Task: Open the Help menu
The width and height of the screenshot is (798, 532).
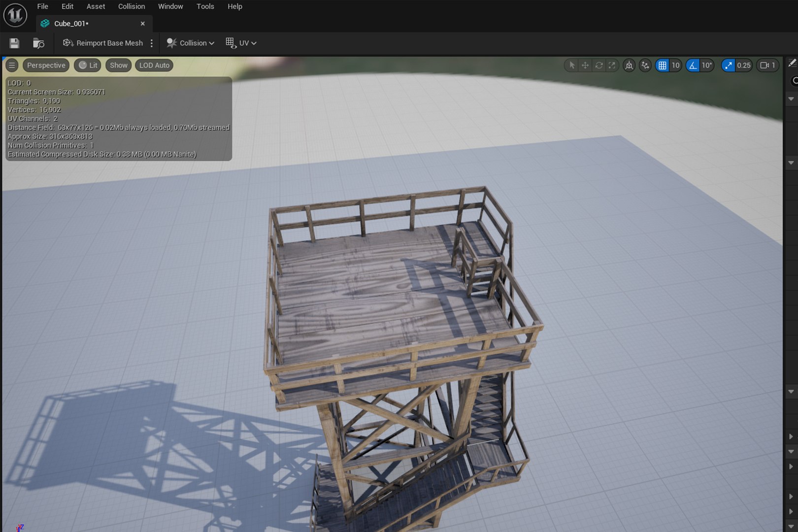Action: coord(235,6)
